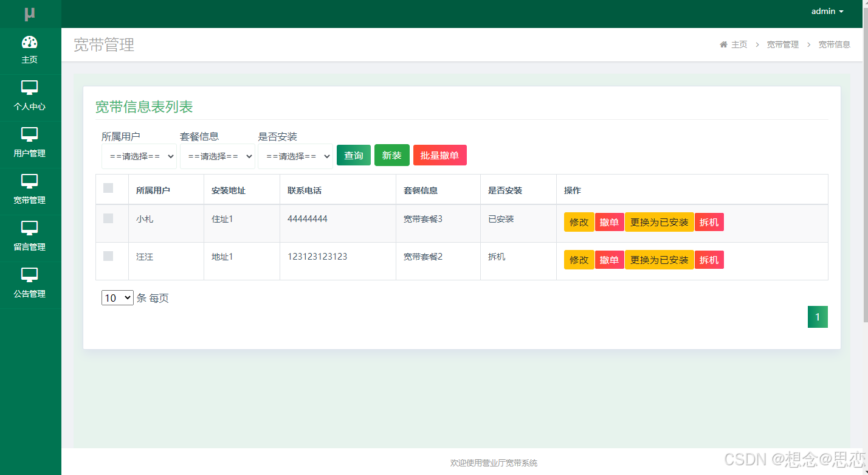Click 拆机 for the 小札 row
868x475 pixels.
[709, 222]
